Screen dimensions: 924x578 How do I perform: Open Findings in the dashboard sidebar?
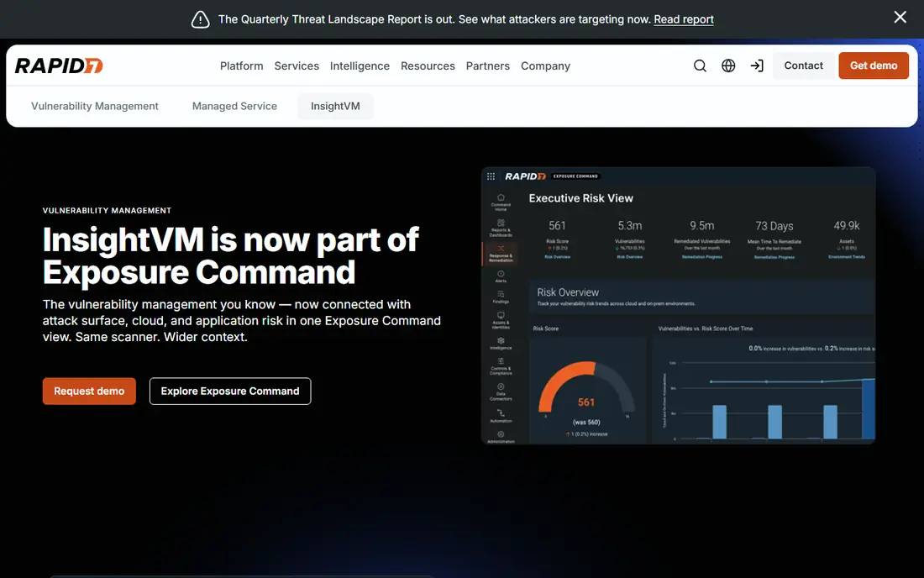(x=501, y=297)
